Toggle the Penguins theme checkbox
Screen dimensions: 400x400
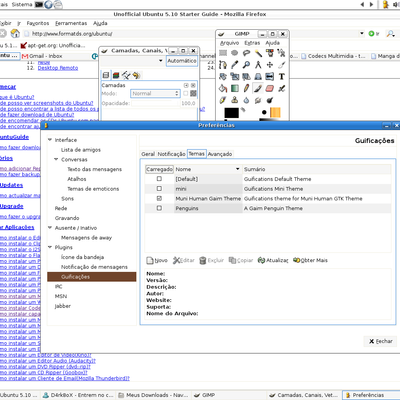[x=159, y=208]
